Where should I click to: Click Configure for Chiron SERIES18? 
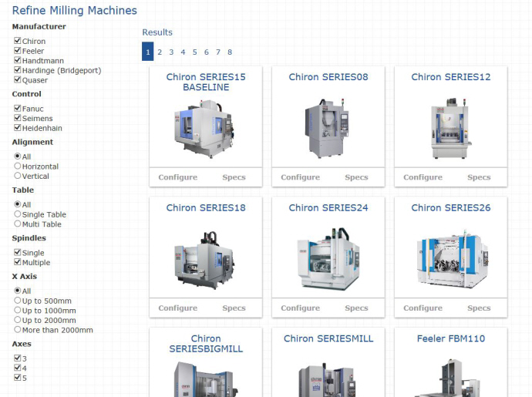tap(178, 308)
